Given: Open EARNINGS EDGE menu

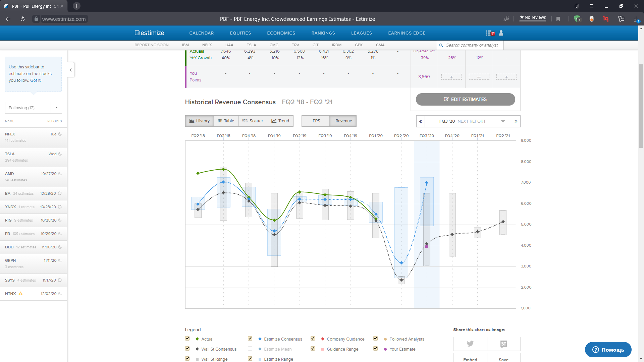Looking at the screenshot, I should coord(407,33).
